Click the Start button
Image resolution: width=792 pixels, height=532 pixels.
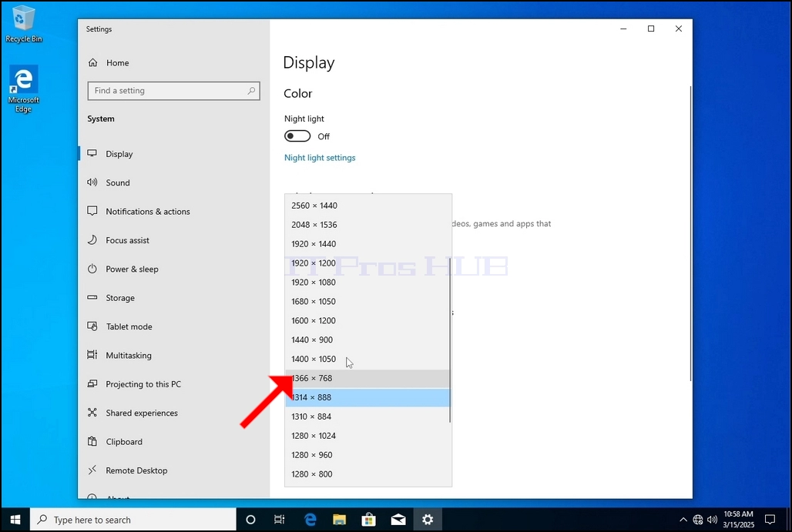point(15,520)
